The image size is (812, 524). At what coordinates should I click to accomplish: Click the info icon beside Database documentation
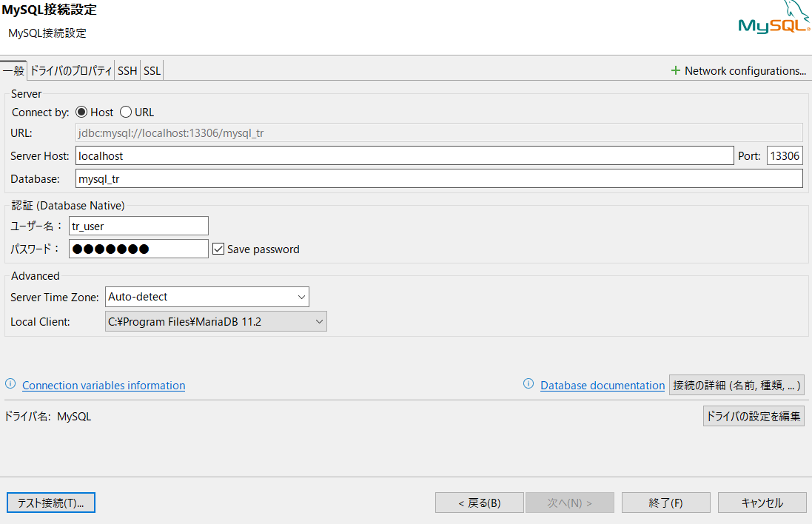(529, 383)
